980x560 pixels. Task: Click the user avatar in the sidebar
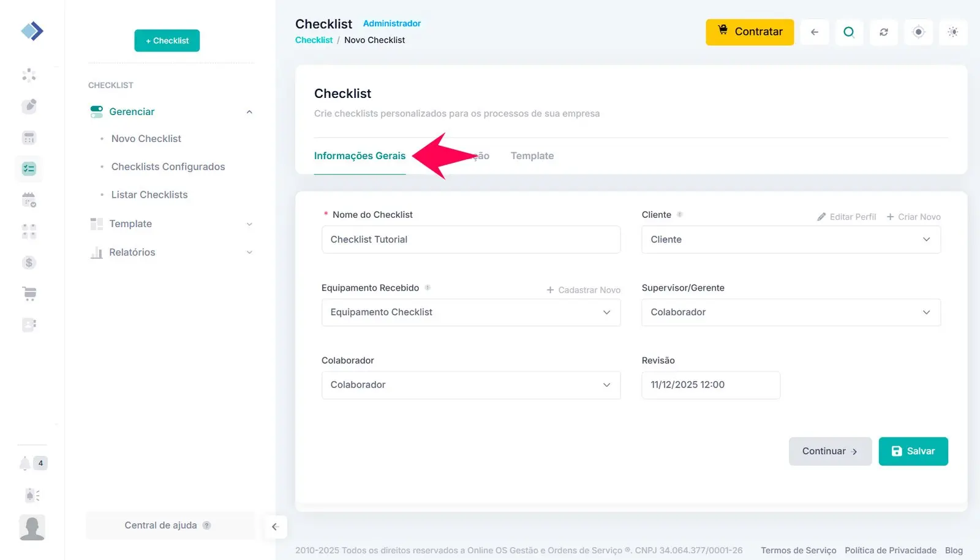pos(32,528)
